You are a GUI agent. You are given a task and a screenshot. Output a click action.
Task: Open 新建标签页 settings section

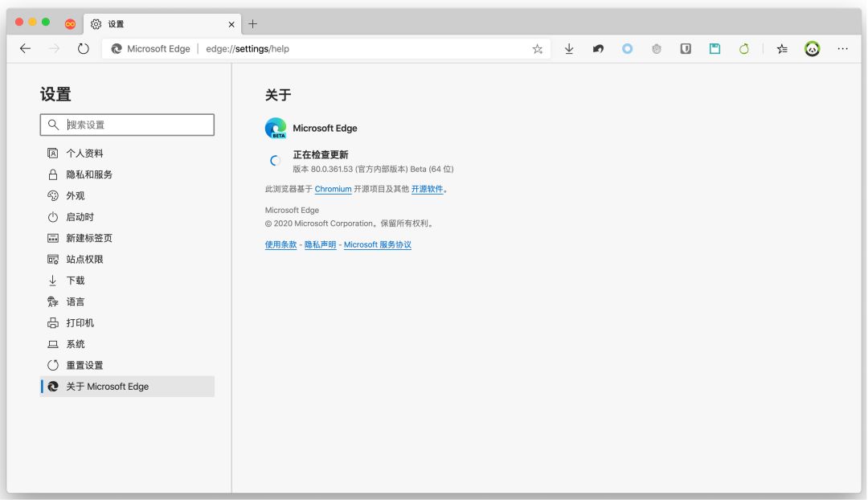tap(127, 238)
